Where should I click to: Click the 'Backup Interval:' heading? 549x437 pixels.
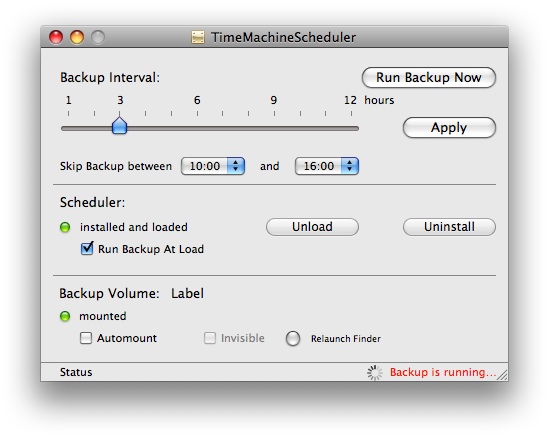pyautogui.click(x=110, y=78)
